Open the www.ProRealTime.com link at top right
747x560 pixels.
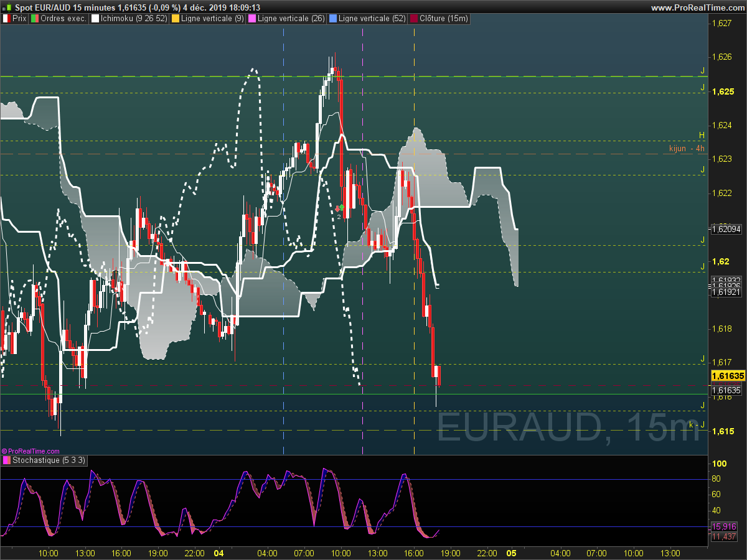(x=698, y=7)
